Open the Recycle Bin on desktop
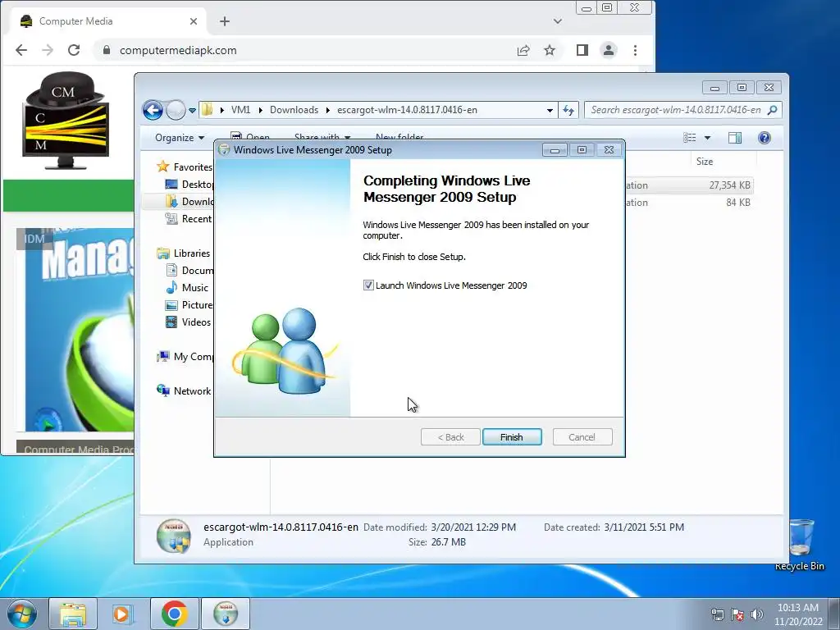The height and width of the screenshot is (630, 840). coord(801,545)
